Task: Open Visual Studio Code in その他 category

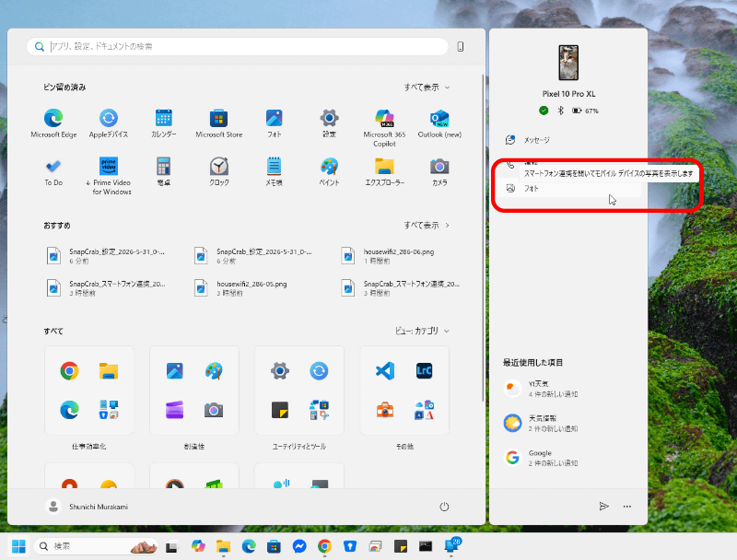Action: pos(385,371)
